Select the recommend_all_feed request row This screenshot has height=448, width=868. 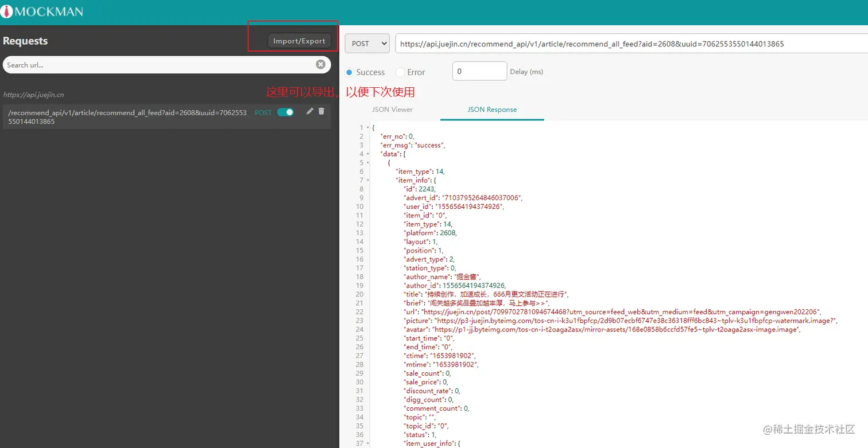point(167,117)
